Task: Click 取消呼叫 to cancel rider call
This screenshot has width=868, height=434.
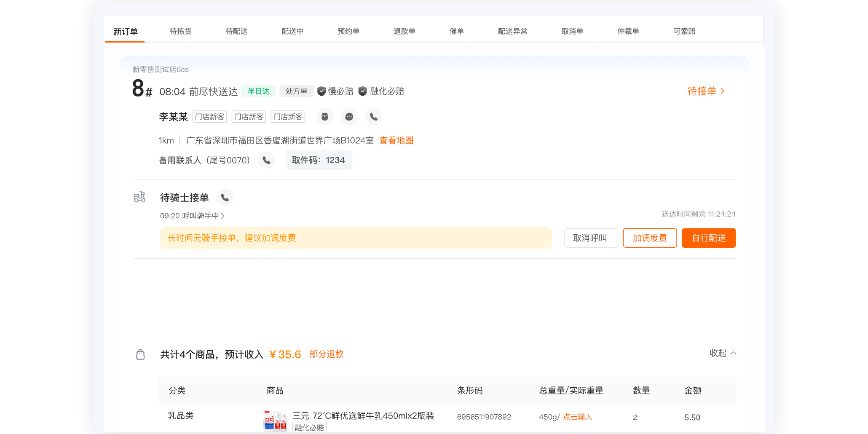Action: (591, 238)
